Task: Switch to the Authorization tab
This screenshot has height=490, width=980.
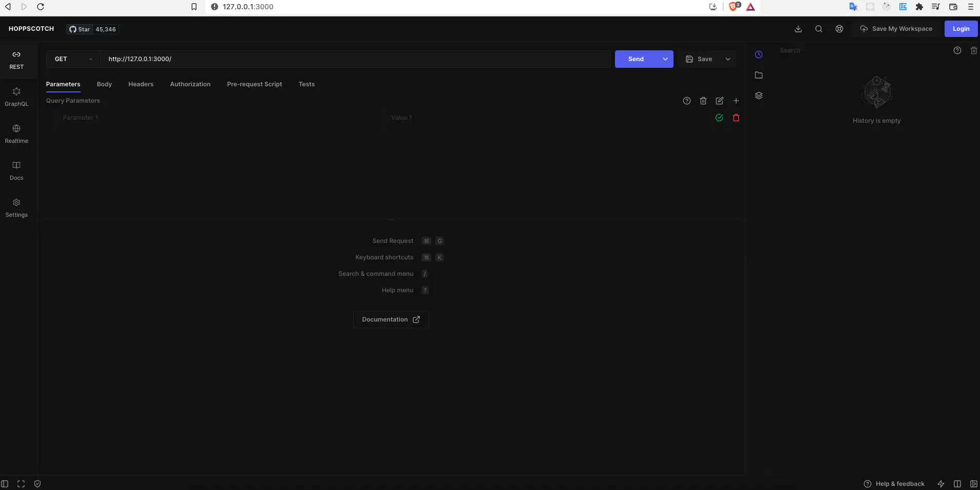Action: 190,84
